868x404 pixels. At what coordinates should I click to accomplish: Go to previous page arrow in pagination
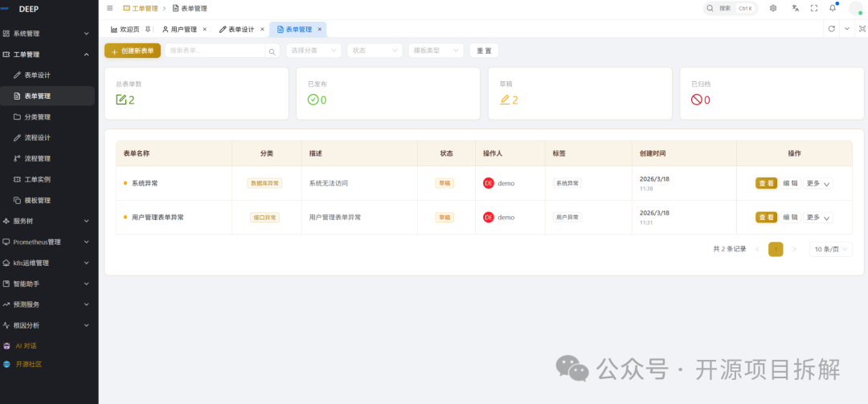point(757,250)
